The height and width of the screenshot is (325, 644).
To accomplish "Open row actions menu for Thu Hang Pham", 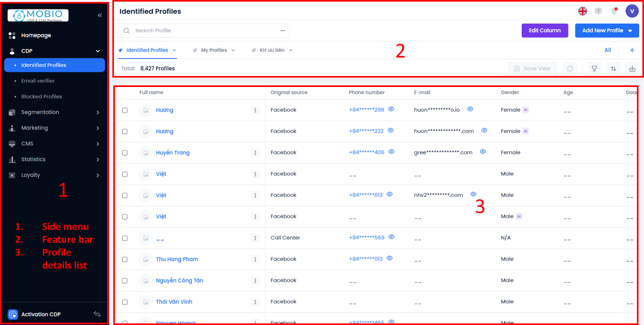I will 255,259.
